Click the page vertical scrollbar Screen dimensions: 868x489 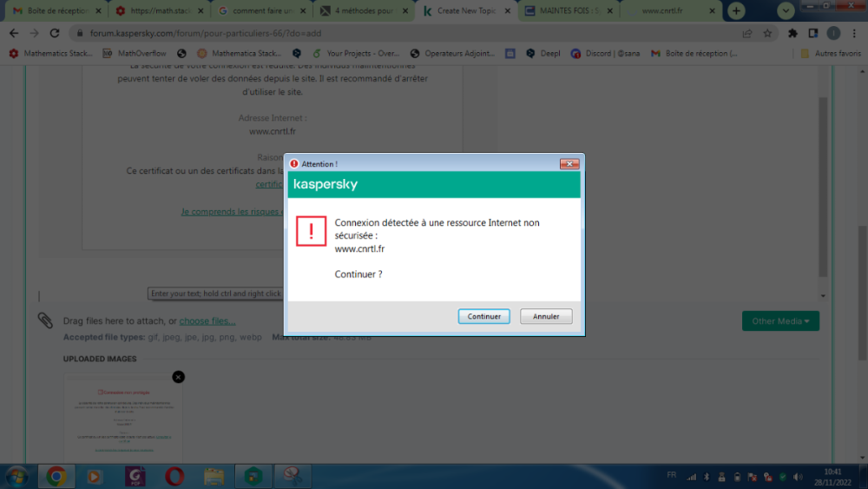click(x=863, y=293)
